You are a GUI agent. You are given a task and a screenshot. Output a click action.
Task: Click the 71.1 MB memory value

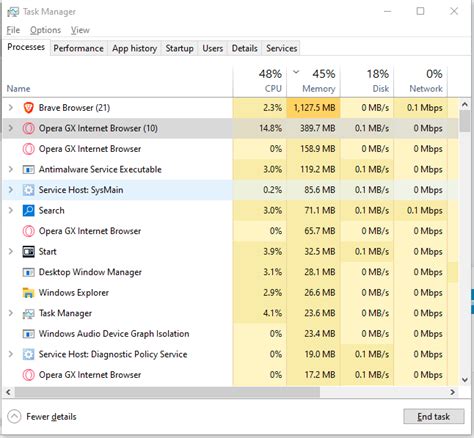click(x=320, y=210)
